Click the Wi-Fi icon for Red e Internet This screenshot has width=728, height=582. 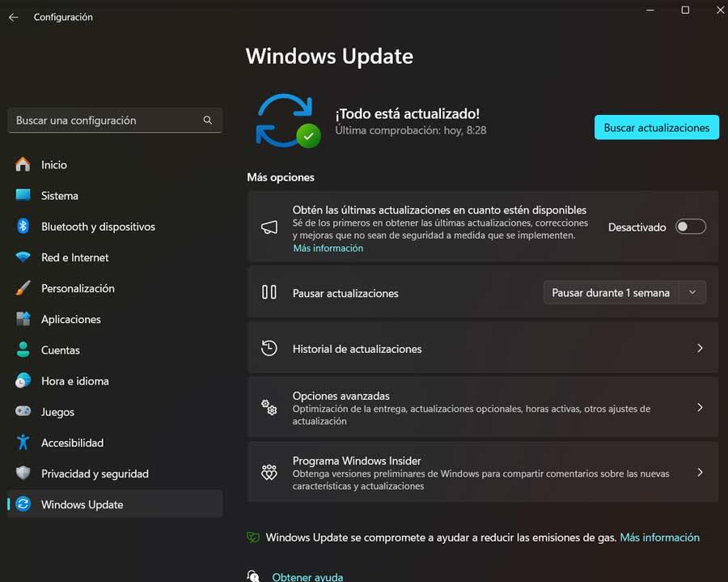tap(23, 257)
